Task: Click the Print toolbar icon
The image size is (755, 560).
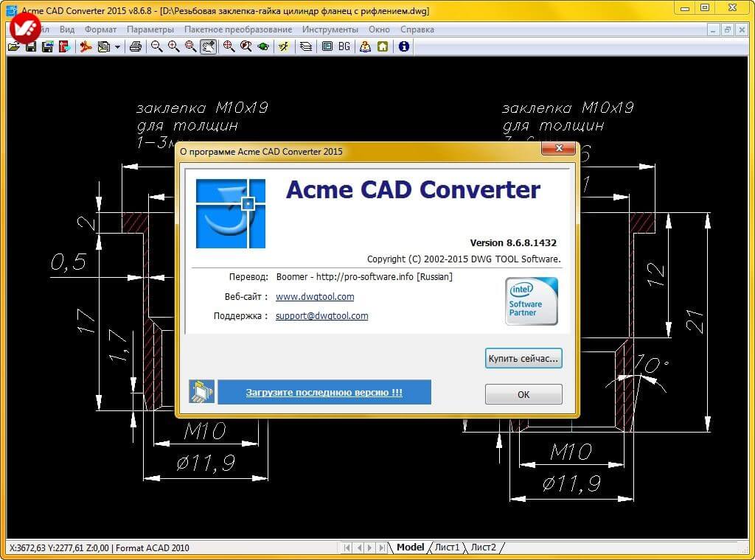Action: point(136,46)
